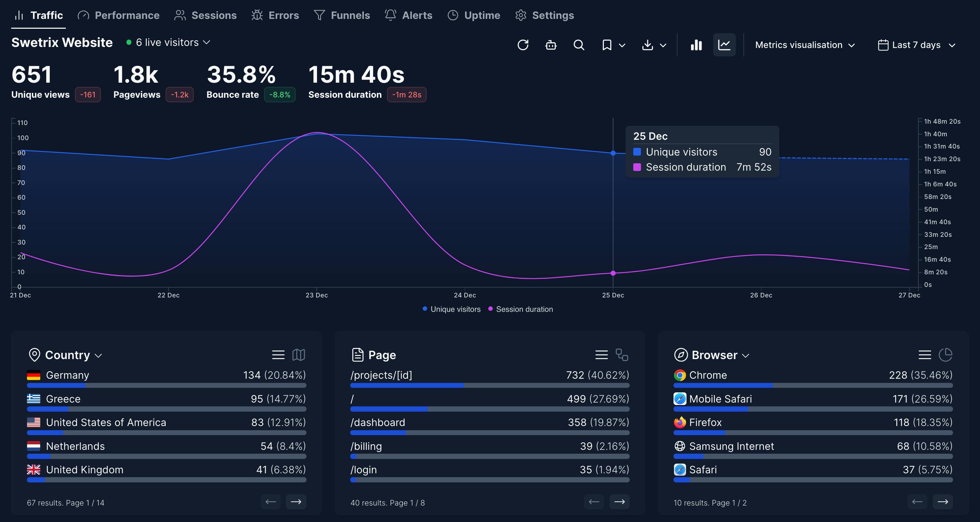This screenshot has height=522, width=980.
Task: Show Page panel as list view
Action: 601,355
